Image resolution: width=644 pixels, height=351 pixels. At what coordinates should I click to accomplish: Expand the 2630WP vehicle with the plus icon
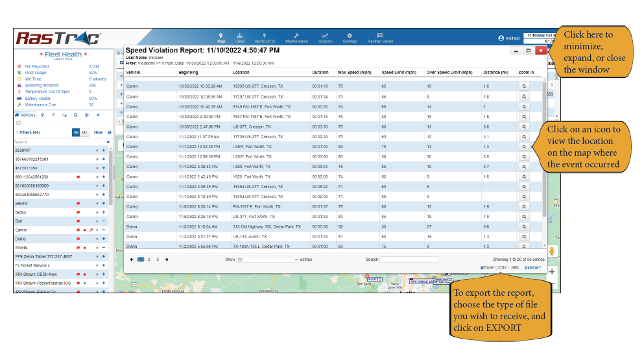[x=104, y=150]
